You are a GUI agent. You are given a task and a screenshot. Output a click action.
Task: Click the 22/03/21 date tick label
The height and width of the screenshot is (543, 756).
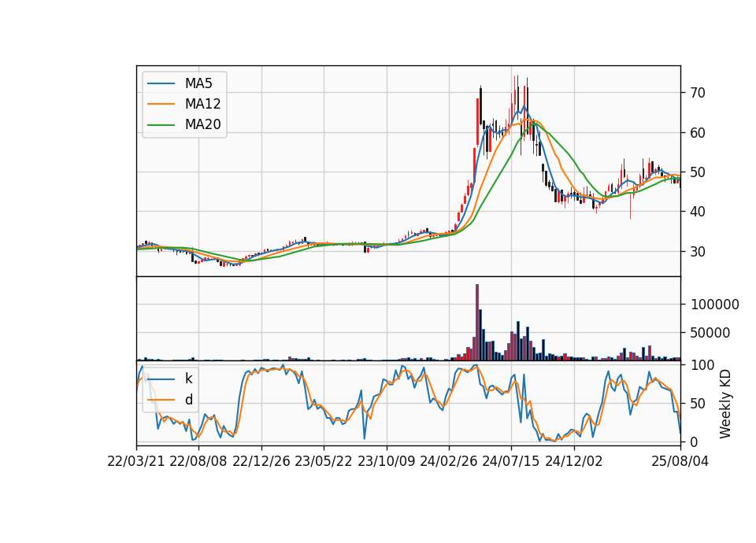coord(136,462)
